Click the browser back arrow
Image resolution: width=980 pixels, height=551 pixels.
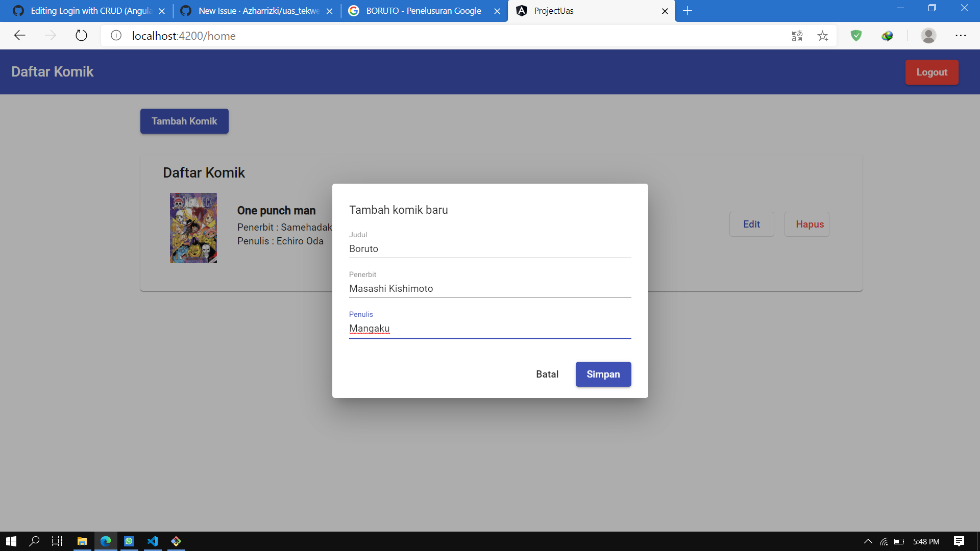click(x=20, y=36)
